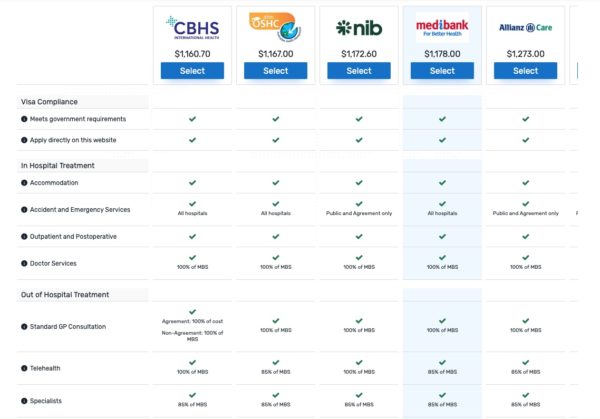Screen dimensions: 600x419
Task: Select the Medibank plan at $1,178.00
Action: tap(442, 71)
